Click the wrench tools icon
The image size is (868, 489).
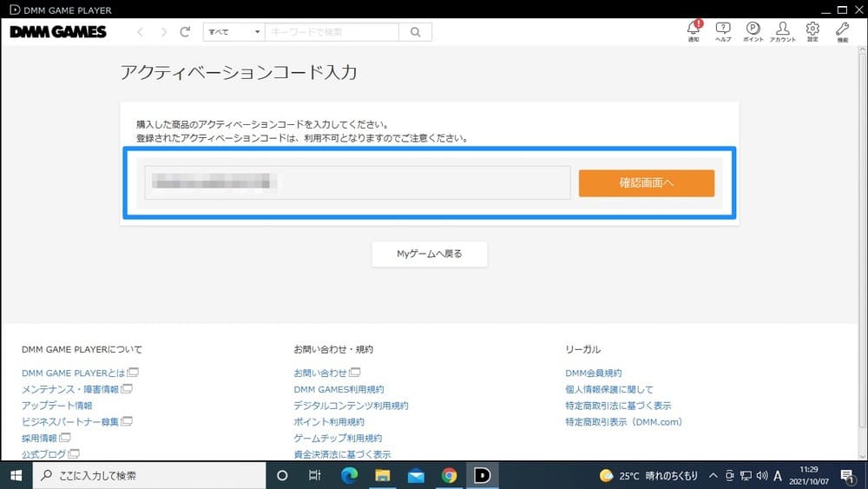tap(843, 30)
